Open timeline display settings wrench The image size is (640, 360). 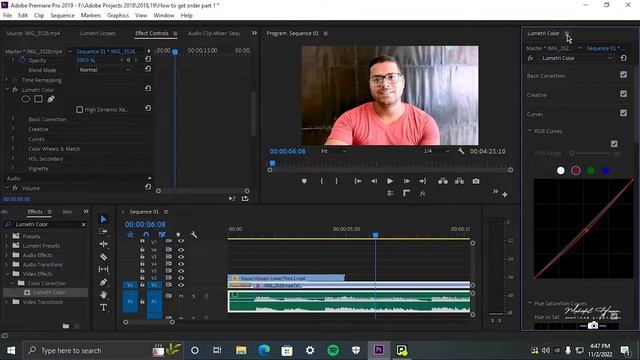pyautogui.click(x=194, y=235)
